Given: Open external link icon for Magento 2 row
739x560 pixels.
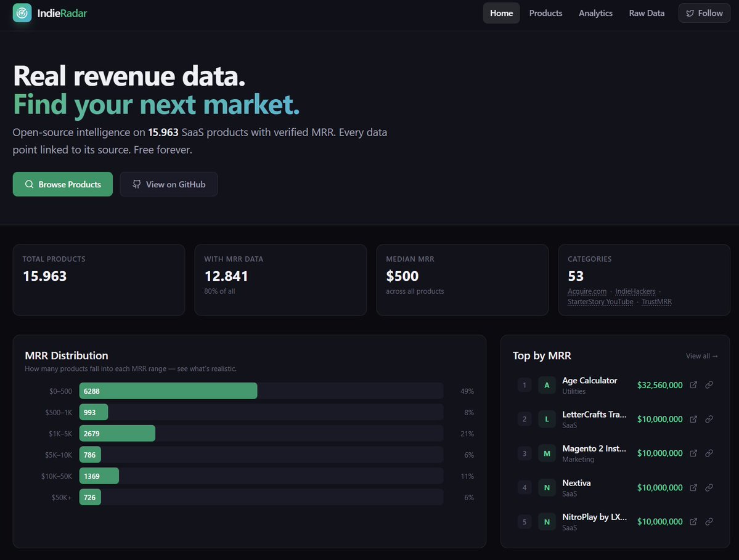Looking at the screenshot, I should point(693,453).
